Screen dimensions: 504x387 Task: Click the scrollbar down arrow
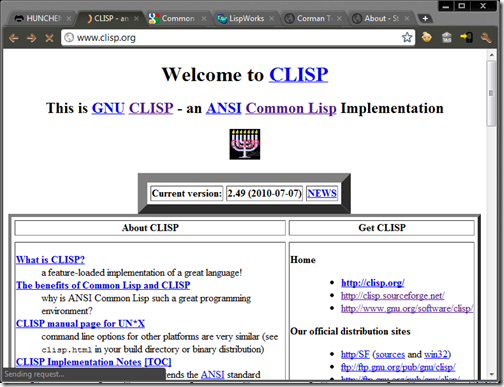pyautogui.click(x=491, y=374)
